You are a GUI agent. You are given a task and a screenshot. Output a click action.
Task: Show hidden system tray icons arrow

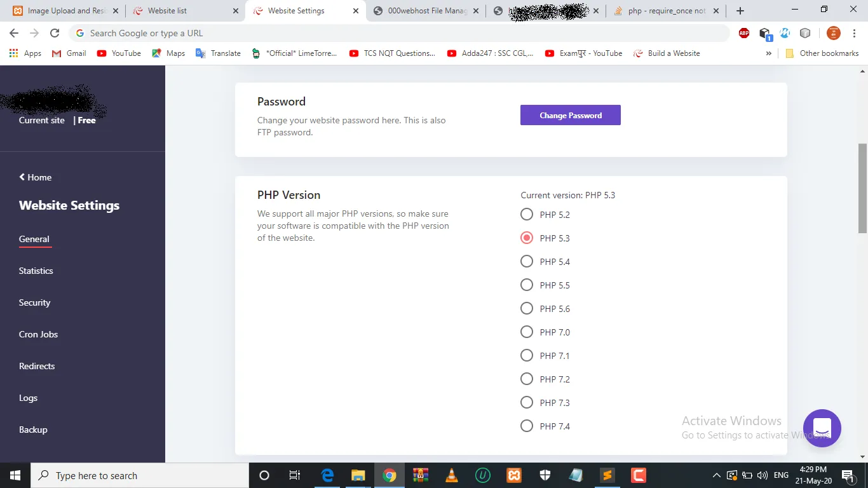point(716,475)
